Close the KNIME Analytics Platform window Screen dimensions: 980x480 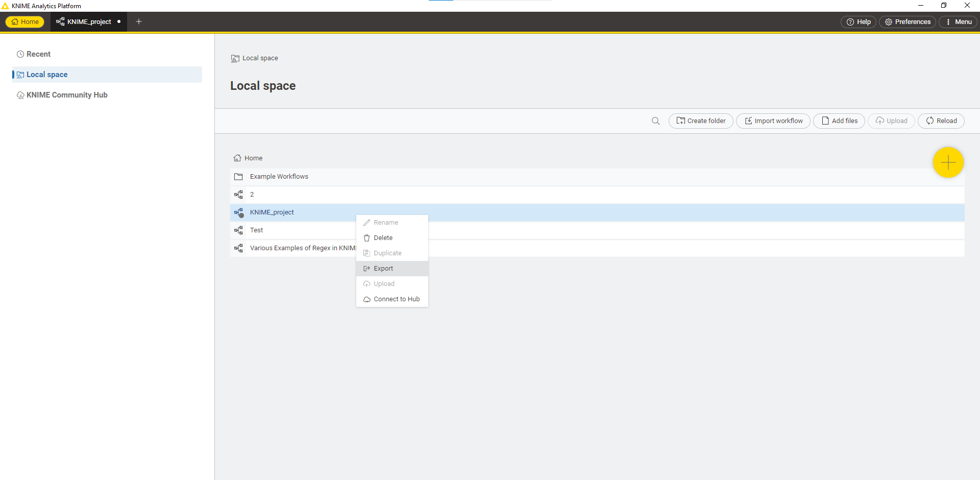coord(967,6)
